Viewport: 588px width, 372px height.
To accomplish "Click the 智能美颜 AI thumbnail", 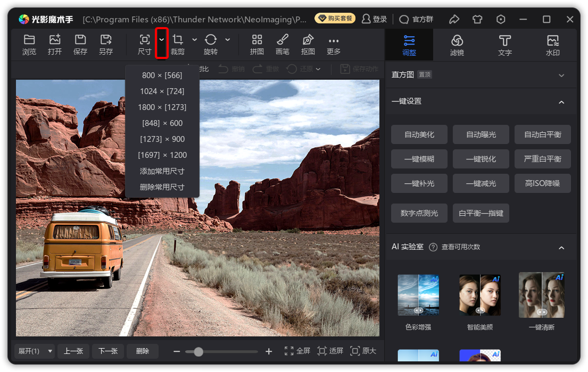I will click(x=480, y=295).
